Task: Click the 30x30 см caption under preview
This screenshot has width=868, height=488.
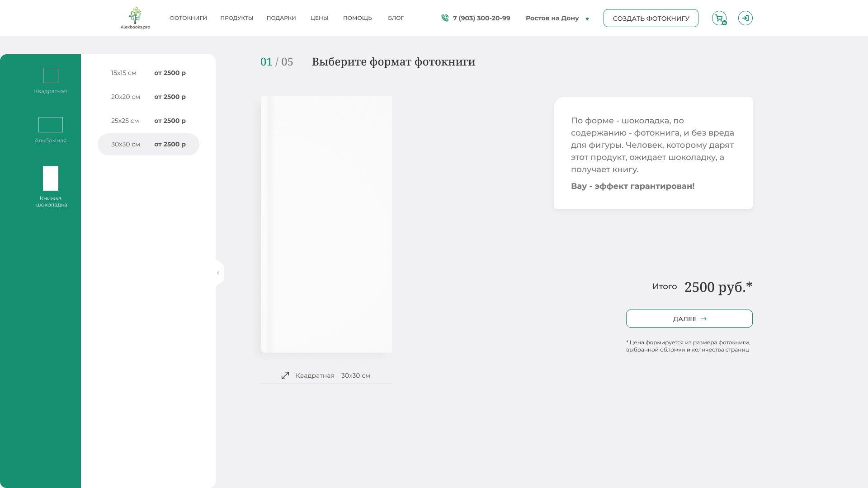Action: click(356, 375)
